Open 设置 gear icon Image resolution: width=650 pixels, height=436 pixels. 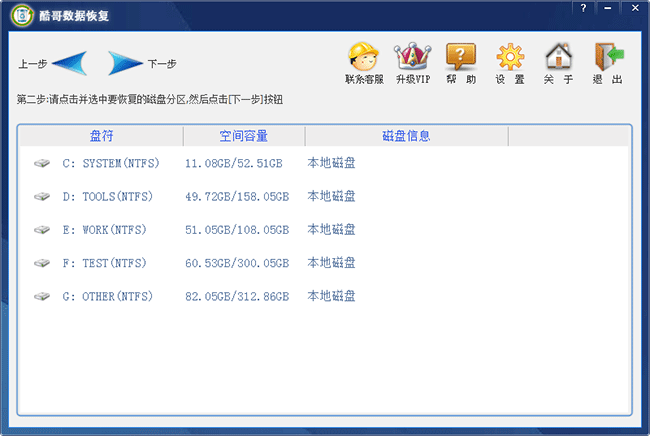(510, 56)
